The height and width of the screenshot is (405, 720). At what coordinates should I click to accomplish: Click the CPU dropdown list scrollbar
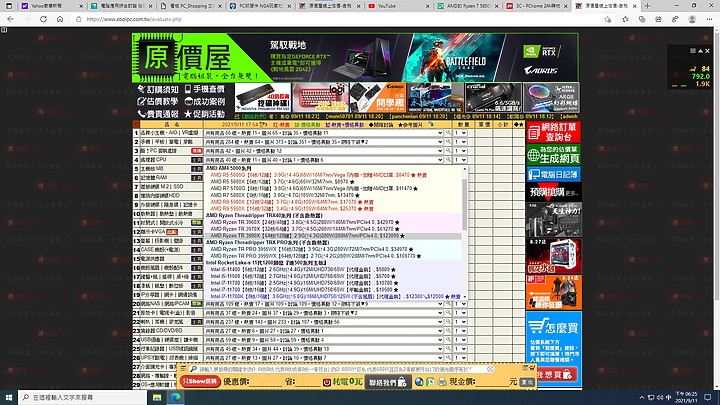465,204
